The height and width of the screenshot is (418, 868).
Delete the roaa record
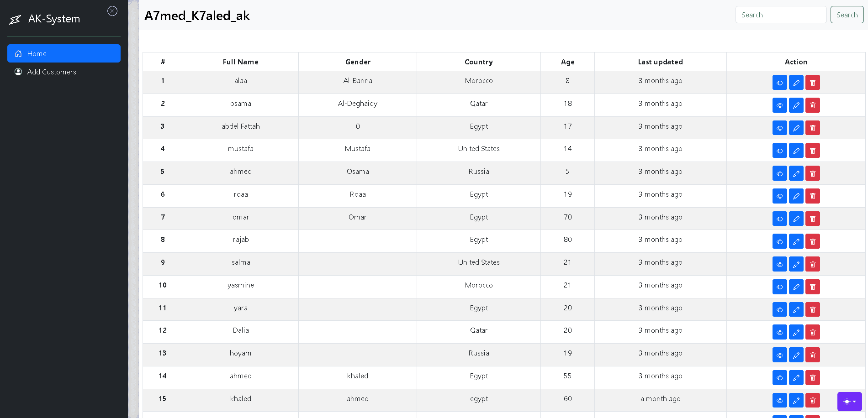[812, 196]
